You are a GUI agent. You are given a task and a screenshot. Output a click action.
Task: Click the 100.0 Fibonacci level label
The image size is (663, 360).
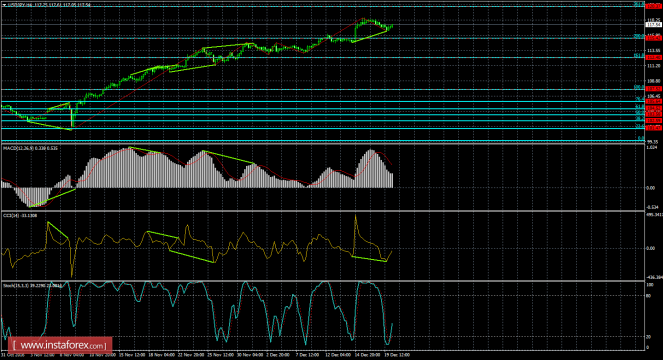coord(639,87)
